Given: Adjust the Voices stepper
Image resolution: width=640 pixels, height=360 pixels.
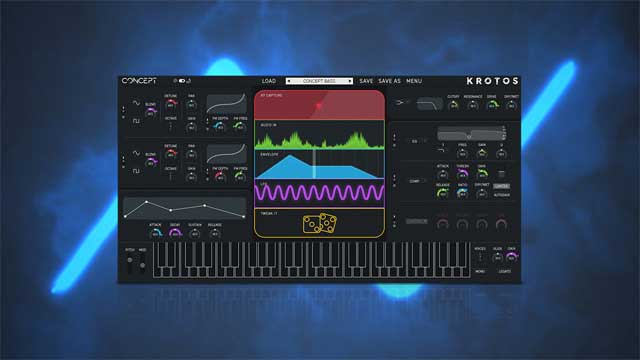Looking at the screenshot, I should tap(480, 257).
